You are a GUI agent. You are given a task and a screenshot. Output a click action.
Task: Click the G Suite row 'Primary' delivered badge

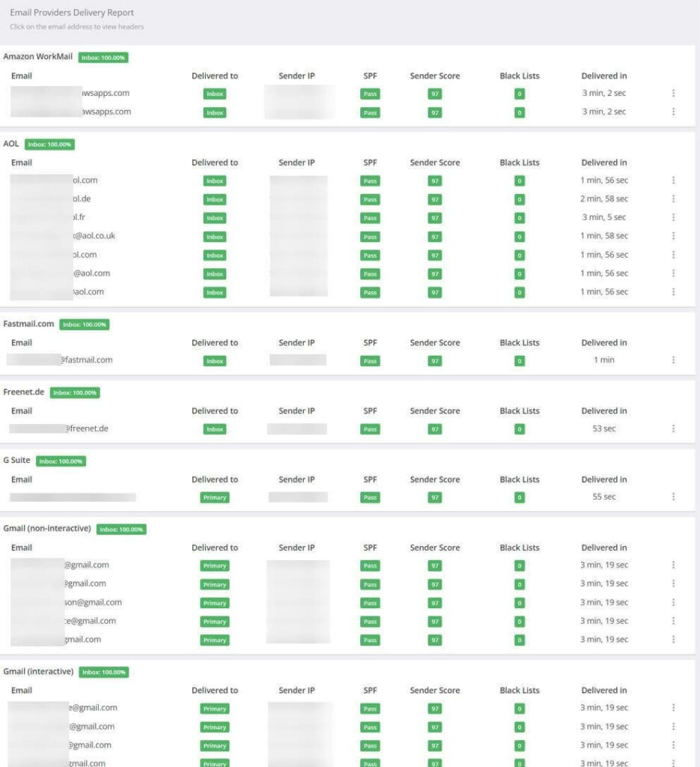[215, 497]
